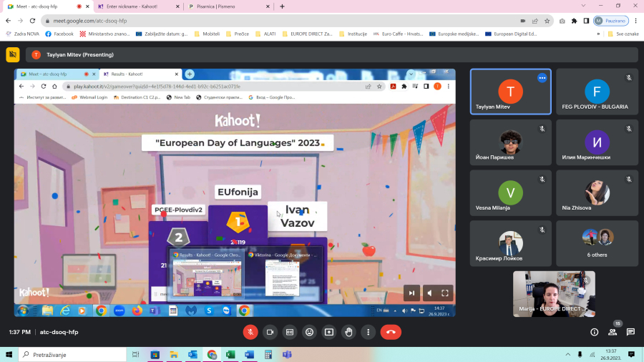The width and height of the screenshot is (644, 362).
Task: Click the self-view video thumbnail
Action: pos(554,294)
